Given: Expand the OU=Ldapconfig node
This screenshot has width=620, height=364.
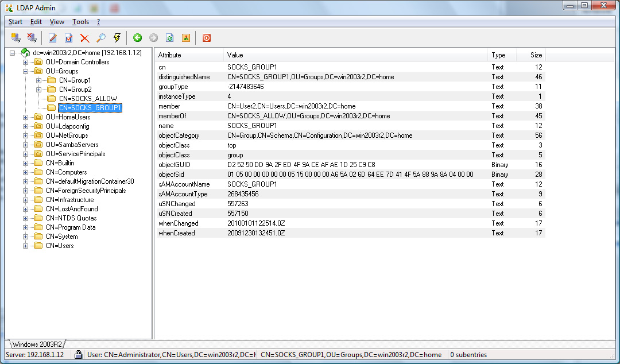Looking at the screenshot, I should coord(25,126).
